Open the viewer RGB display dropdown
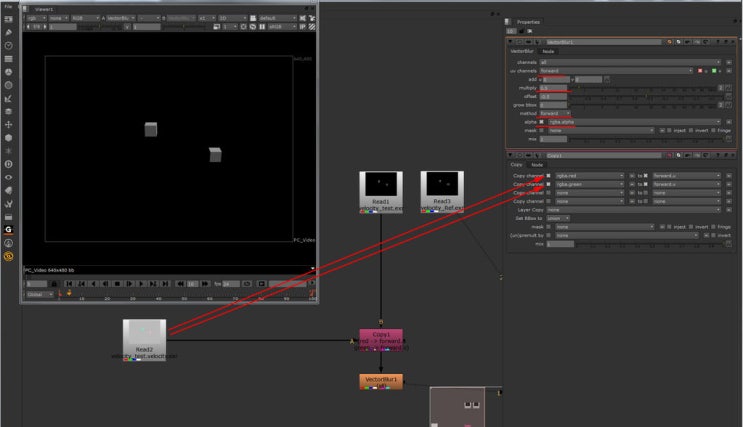The width and height of the screenshot is (743, 427). [85, 18]
